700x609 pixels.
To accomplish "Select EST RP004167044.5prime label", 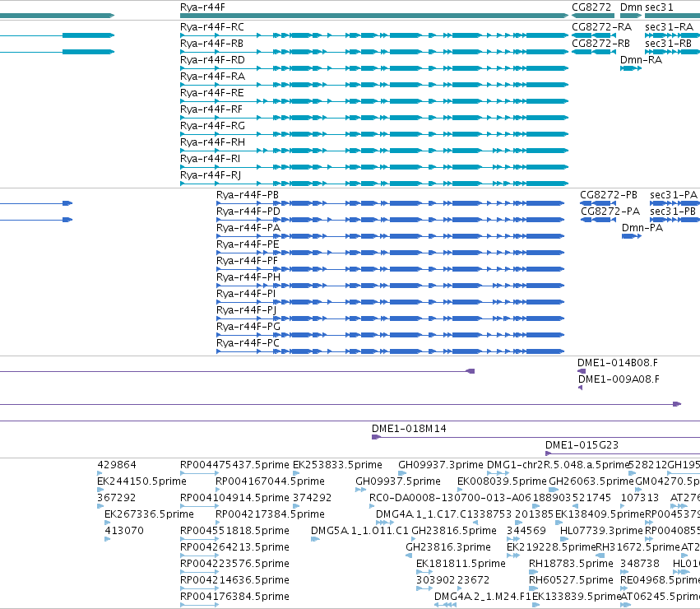I will 270,481.
